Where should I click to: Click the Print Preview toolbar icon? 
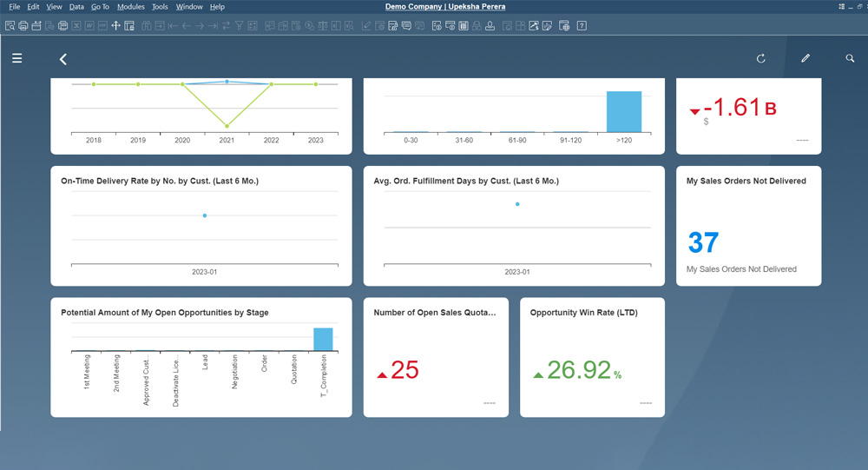pyautogui.click(x=10, y=26)
